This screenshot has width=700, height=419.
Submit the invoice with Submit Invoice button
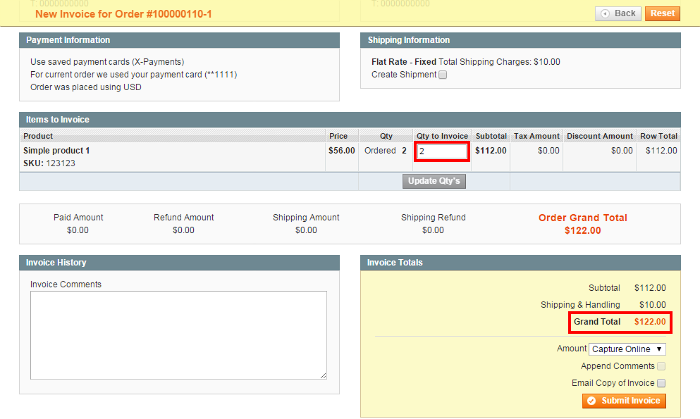[x=624, y=401]
